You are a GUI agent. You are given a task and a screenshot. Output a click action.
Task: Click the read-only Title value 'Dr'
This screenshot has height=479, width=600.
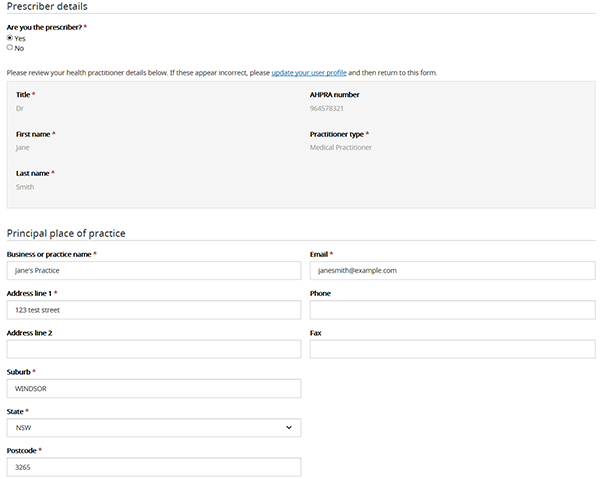[20, 108]
